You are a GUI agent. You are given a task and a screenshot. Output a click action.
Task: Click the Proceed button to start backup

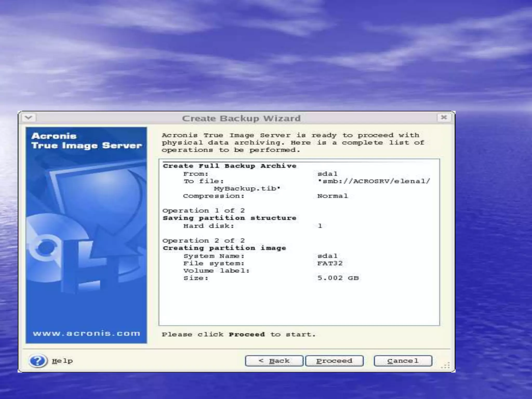pos(334,361)
